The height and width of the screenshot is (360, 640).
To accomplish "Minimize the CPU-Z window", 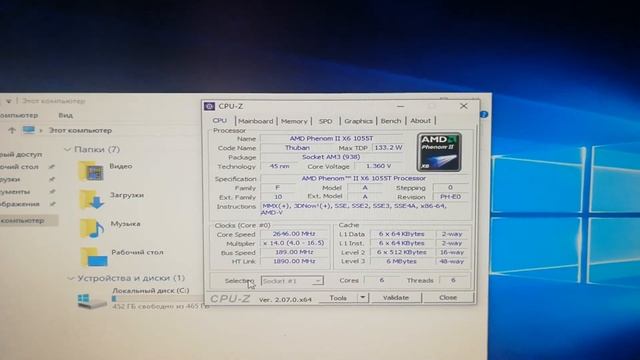I will [x=401, y=106].
